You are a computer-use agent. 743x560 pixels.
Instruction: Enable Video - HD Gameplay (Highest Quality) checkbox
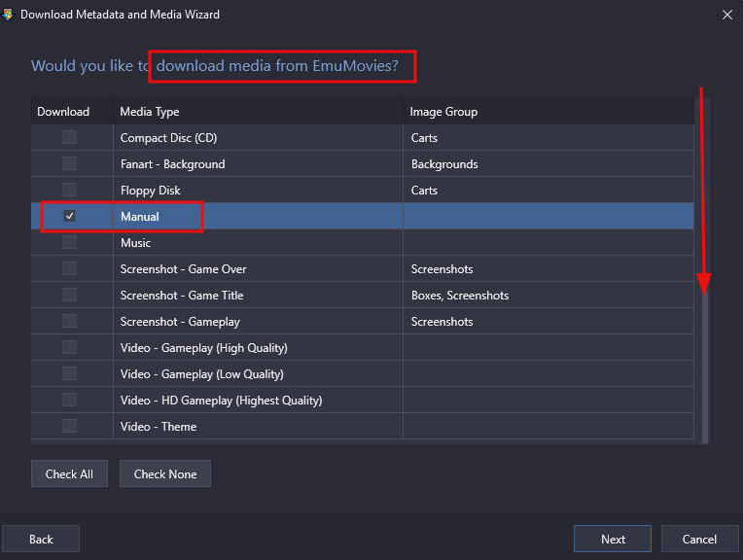pos(70,400)
